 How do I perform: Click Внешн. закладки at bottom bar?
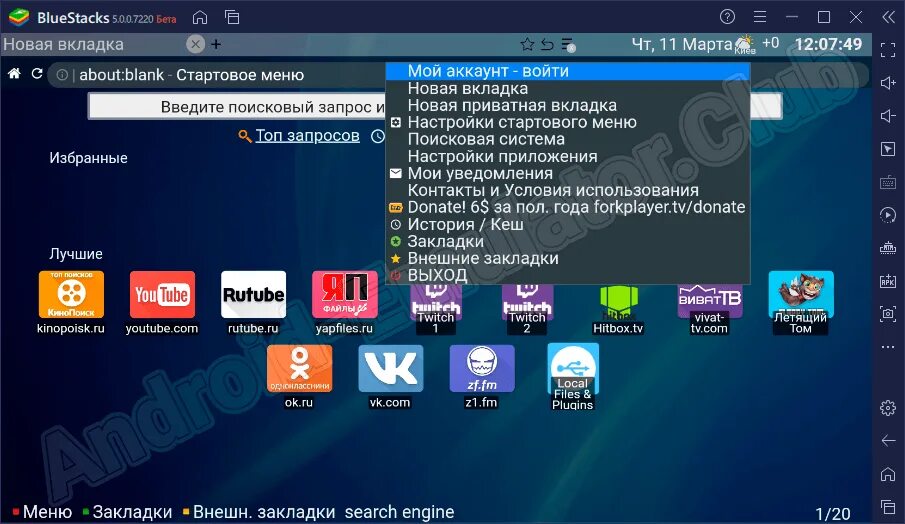point(259,511)
